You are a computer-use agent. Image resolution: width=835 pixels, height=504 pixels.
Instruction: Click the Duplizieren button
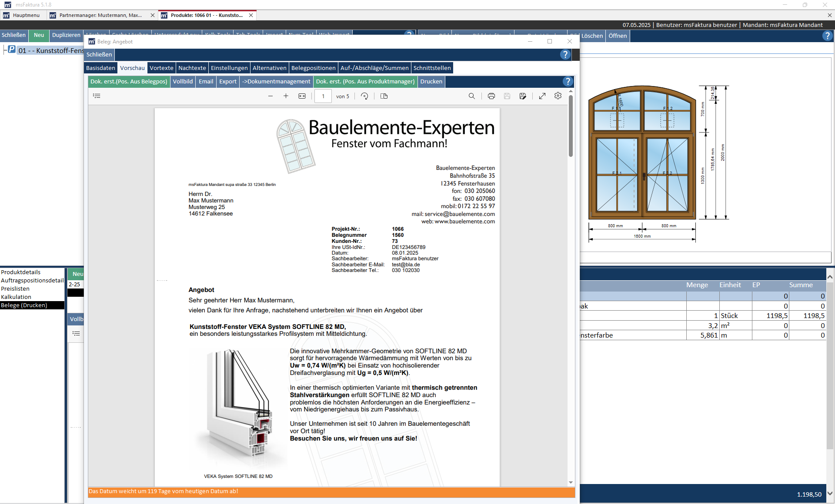[x=66, y=35]
